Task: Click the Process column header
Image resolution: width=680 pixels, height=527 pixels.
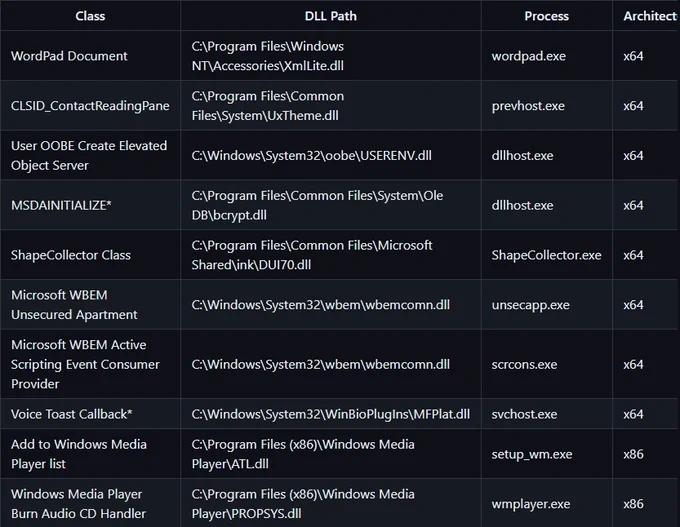Action: click(546, 16)
